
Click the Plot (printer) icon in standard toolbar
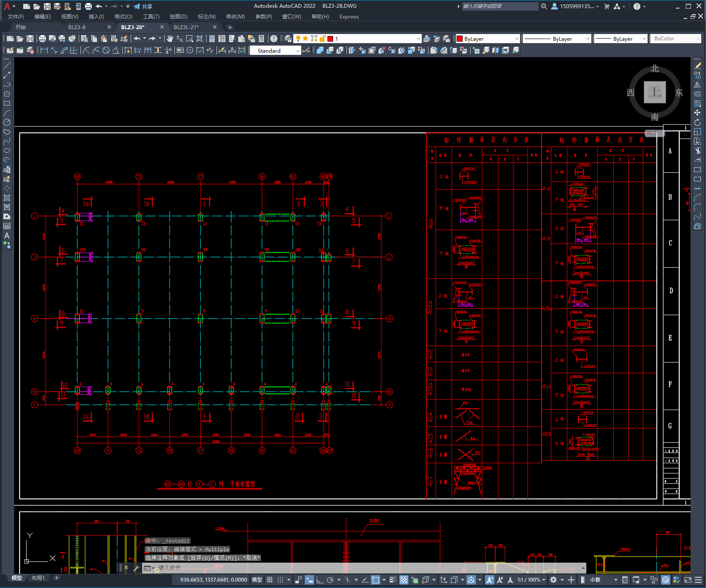click(x=42, y=39)
